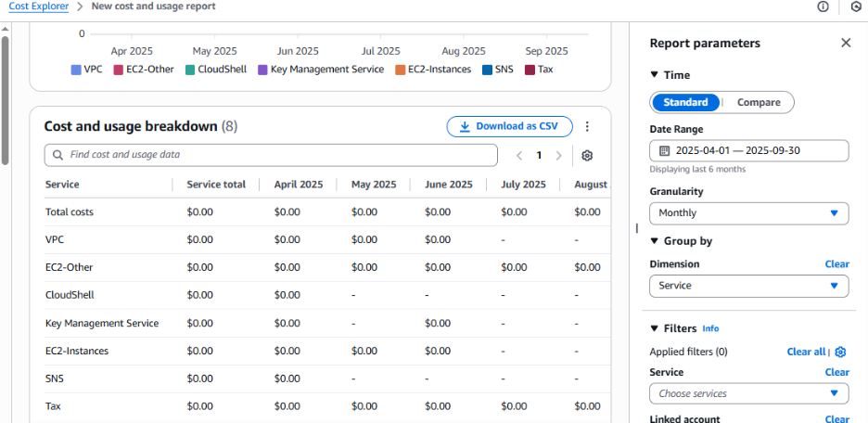
Task: Open breakdown table three-dot actions menu
Action: [x=587, y=127]
